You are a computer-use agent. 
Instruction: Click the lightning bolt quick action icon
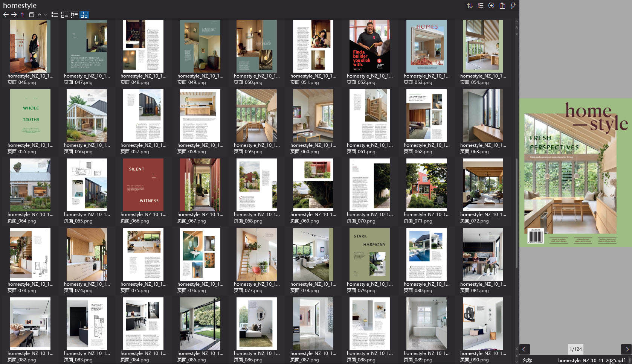pos(513,6)
